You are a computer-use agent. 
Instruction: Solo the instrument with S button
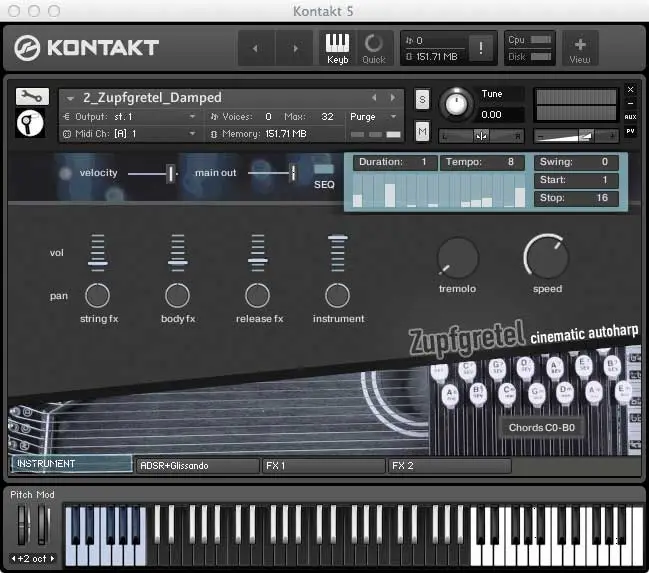click(x=422, y=99)
